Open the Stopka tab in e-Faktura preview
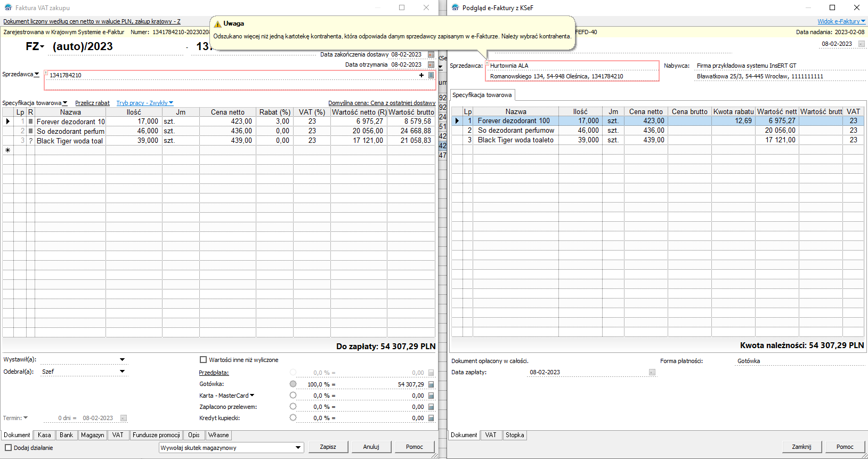Image resolution: width=868 pixels, height=459 pixels. coord(515,435)
